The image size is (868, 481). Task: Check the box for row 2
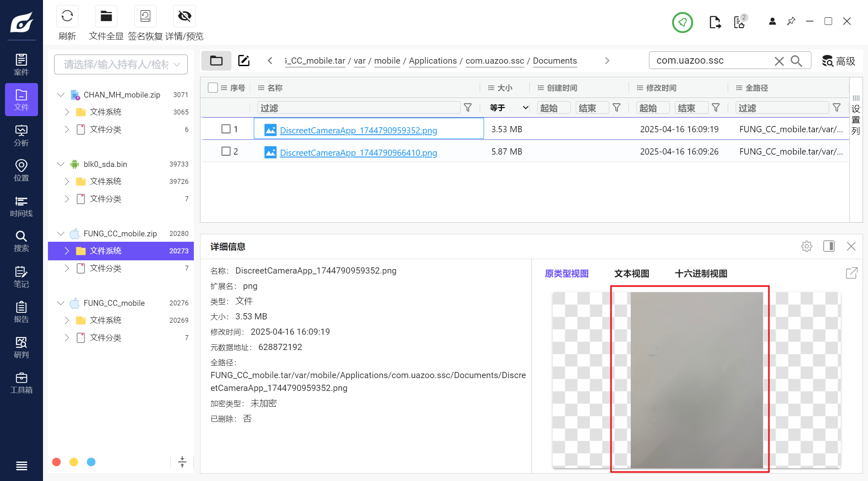click(x=226, y=151)
